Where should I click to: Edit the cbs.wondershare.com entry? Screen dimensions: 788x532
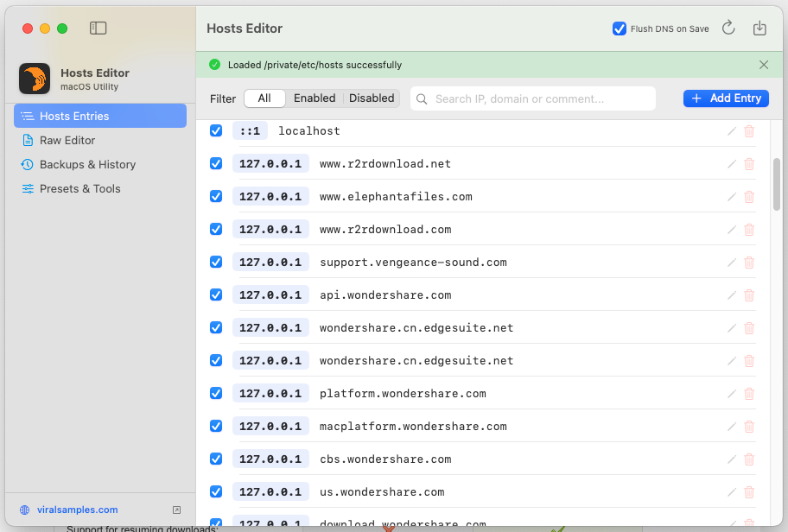tap(732, 459)
